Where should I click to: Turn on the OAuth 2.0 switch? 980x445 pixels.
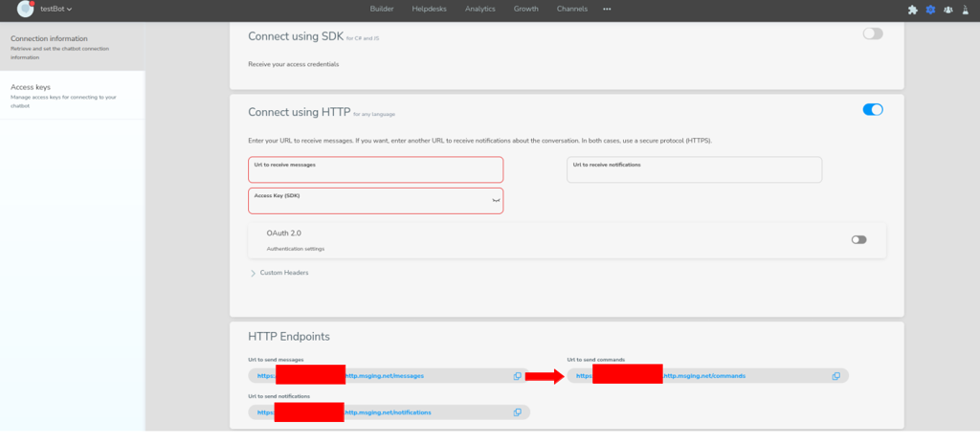click(858, 239)
